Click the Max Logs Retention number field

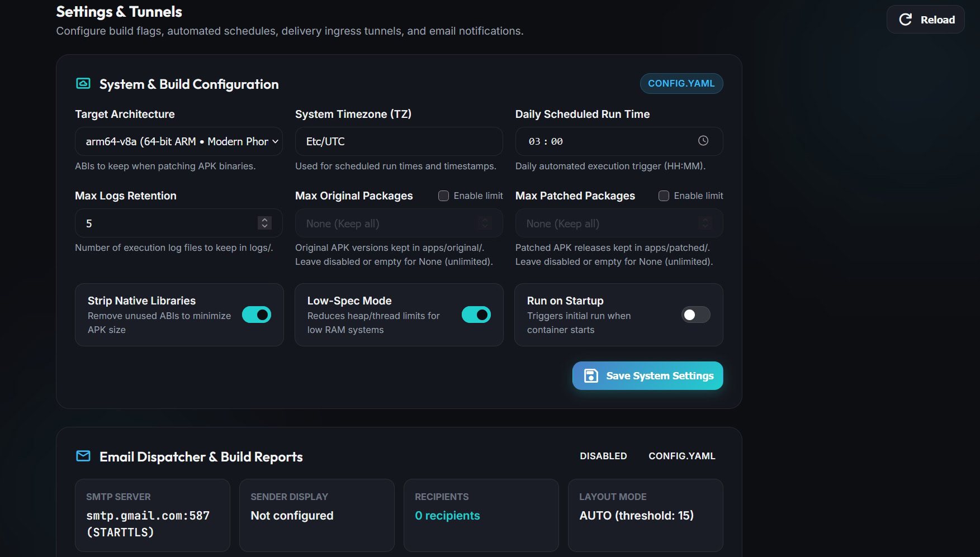coord(179,223)
